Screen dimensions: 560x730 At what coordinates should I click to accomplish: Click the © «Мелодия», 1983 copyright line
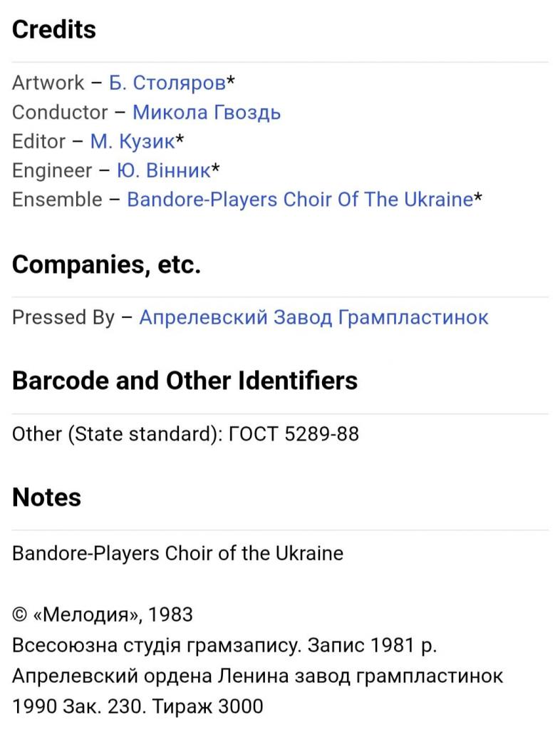click(102, 615)
